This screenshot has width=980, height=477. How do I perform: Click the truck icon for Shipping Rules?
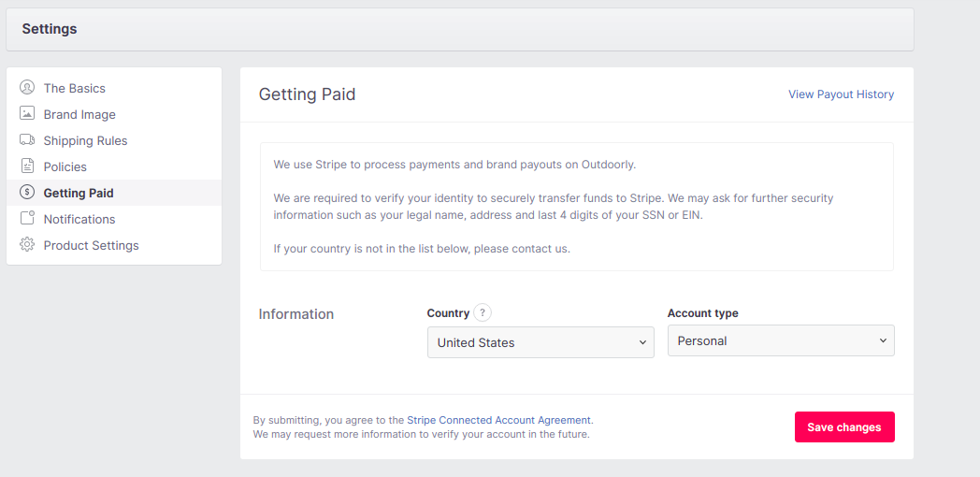[x=27, y=140]
